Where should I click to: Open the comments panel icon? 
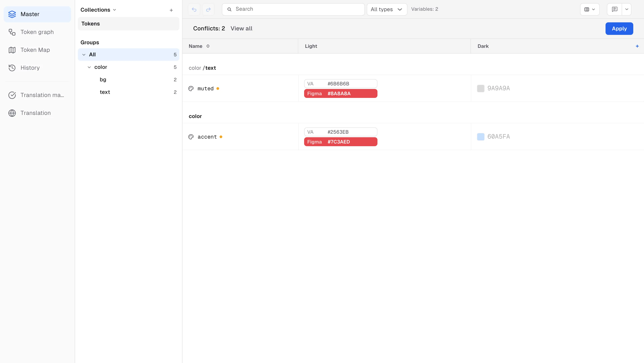click(x=614, y=9)
